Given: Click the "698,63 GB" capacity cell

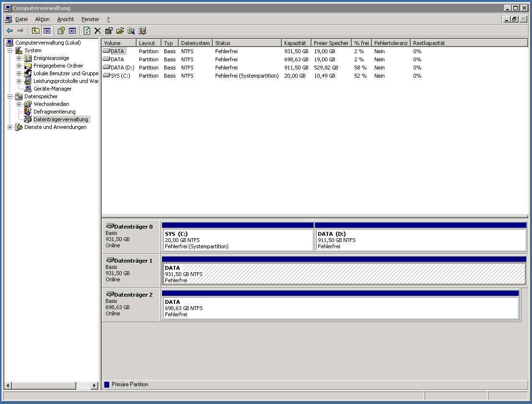Looking at the screenshot, I should (x=296, y=60).
